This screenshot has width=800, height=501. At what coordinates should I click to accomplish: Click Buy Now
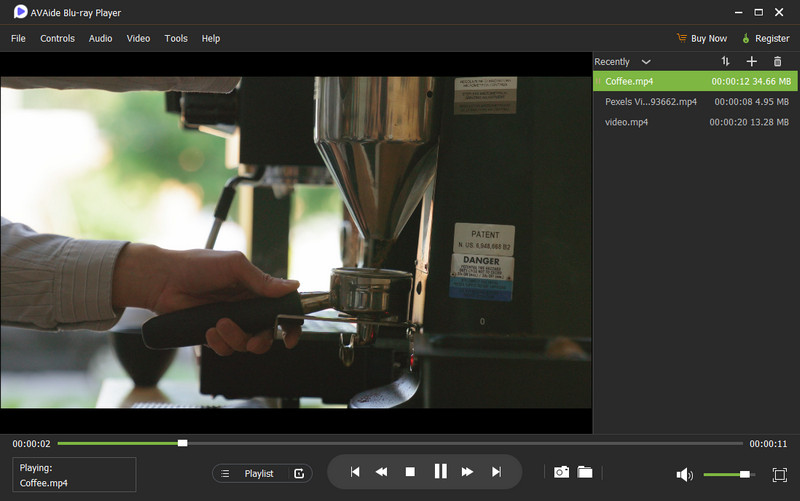700,38
